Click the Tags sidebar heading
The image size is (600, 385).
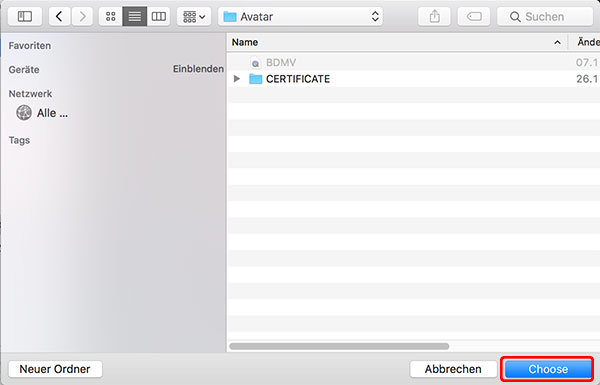pos(19,140)
